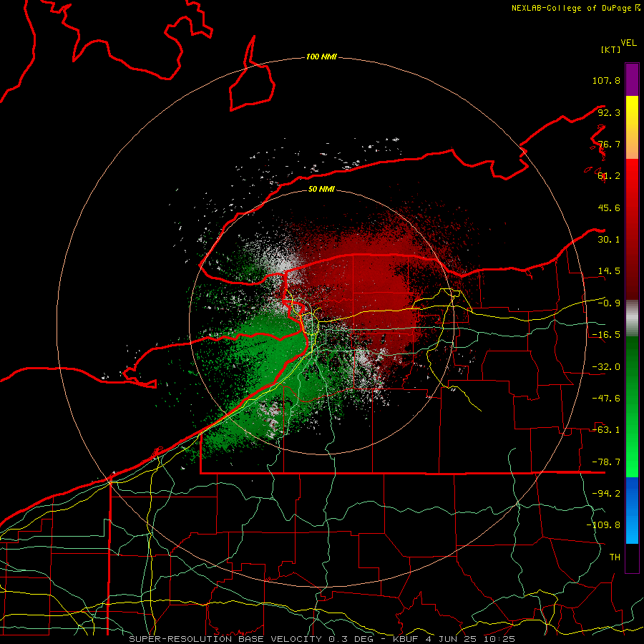Image resolution: width=644 pixels, height=644 pixels.
Task: Click the 14.5 legend value
Action: 609,271
